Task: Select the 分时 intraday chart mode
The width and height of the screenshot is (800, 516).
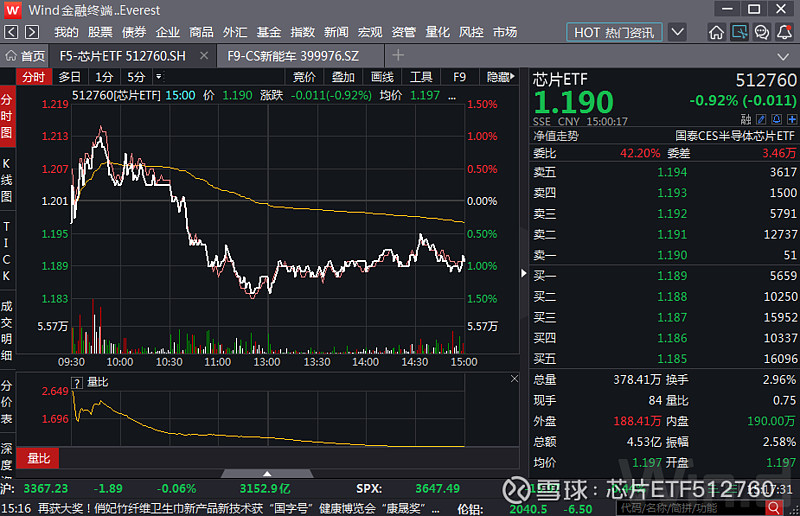Action: pos(34,77)
